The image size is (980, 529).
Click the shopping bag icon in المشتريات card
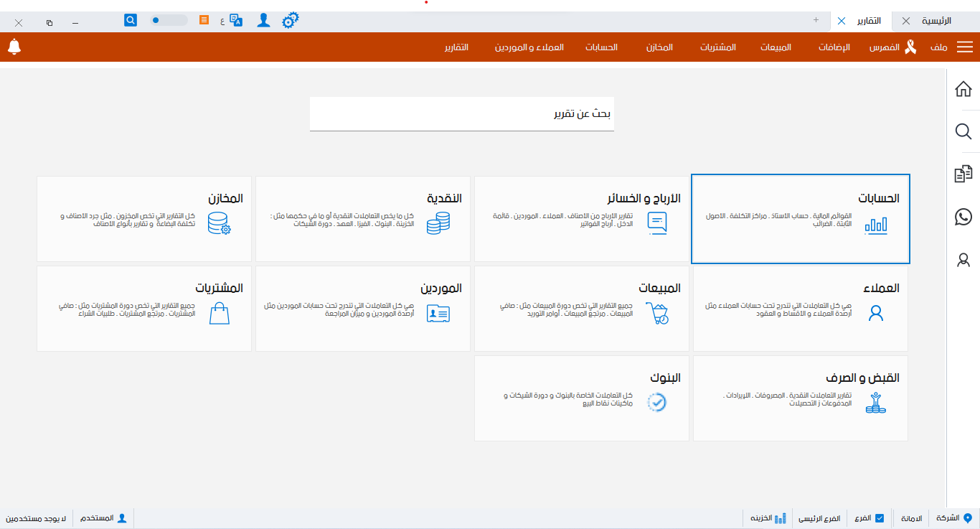click(219, 313)
